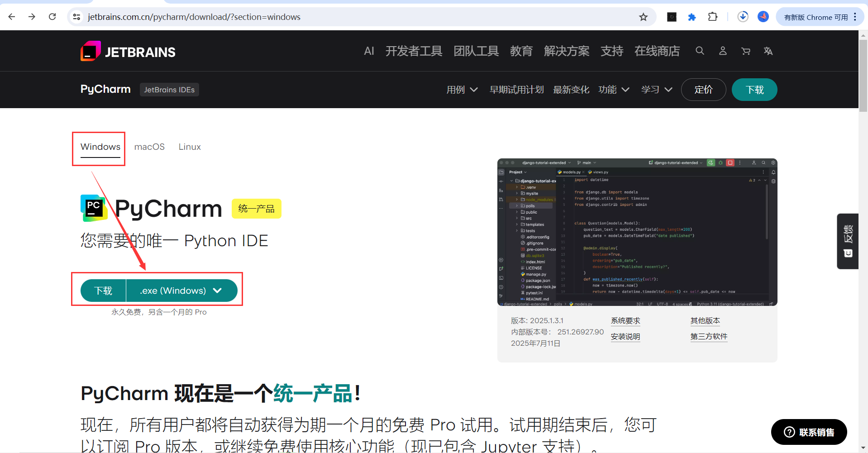Viewport: 868px width, 453px height.
Task: Open 安装说明 link
Action: (x=625, y=337)
